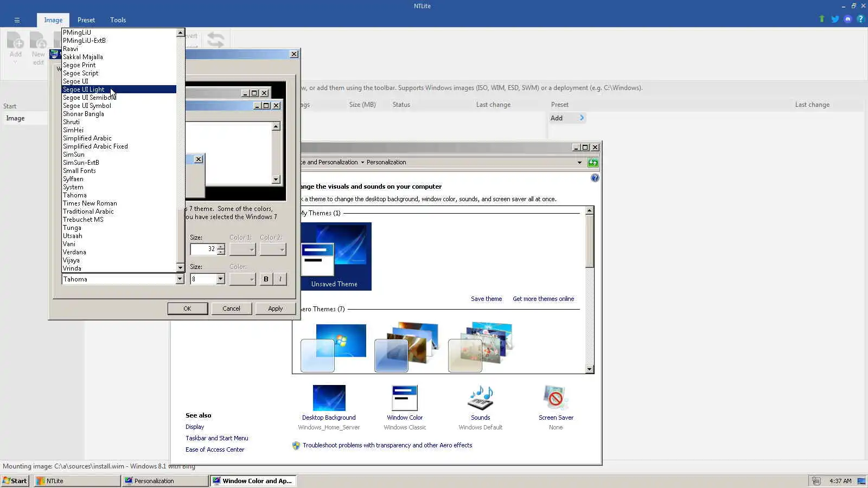Click the item Size input showing 32
The image size is (868, 488).
point(203,249)
